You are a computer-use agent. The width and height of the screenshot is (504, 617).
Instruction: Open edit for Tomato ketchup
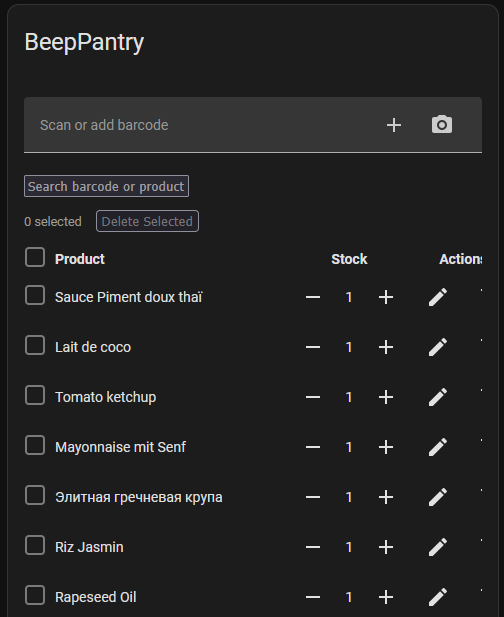438,397
